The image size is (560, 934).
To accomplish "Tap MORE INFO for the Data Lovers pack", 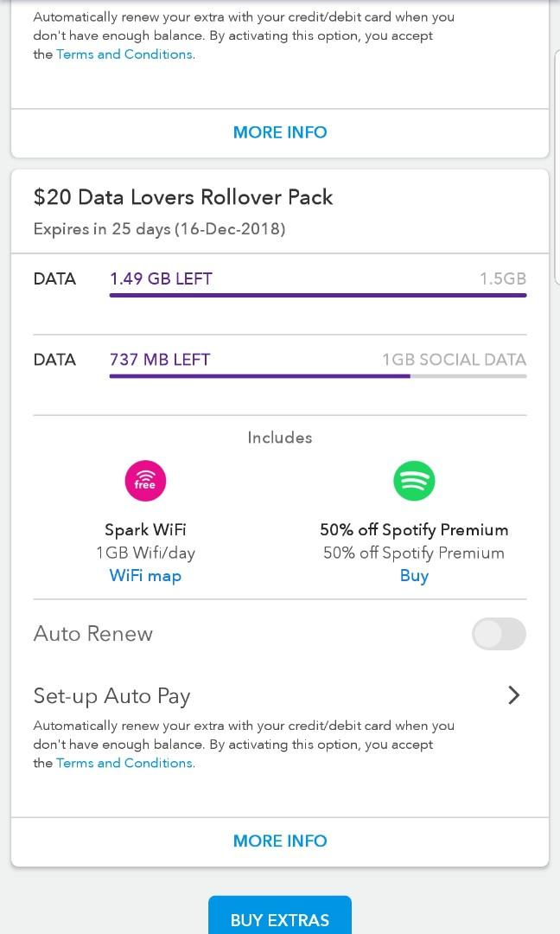I will (279, 840).
